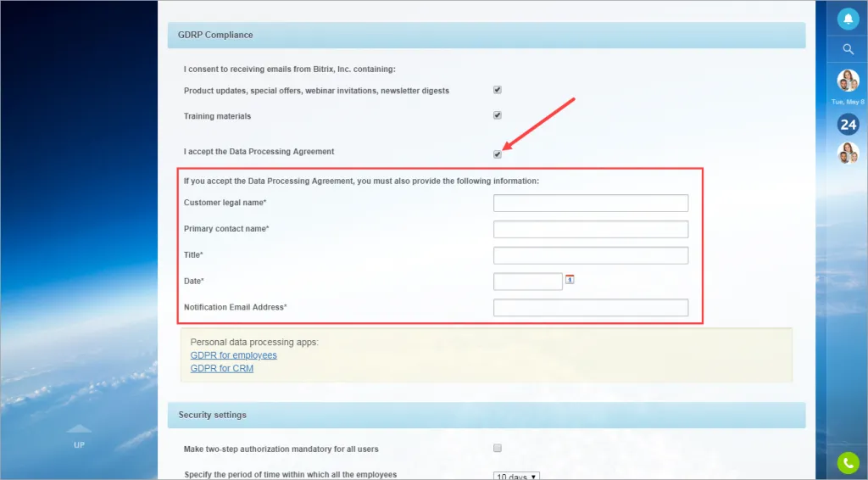868x480 pixels.
Task: Enable two-step authorization mandatory checkbox
Action: [x=497, y=448]
